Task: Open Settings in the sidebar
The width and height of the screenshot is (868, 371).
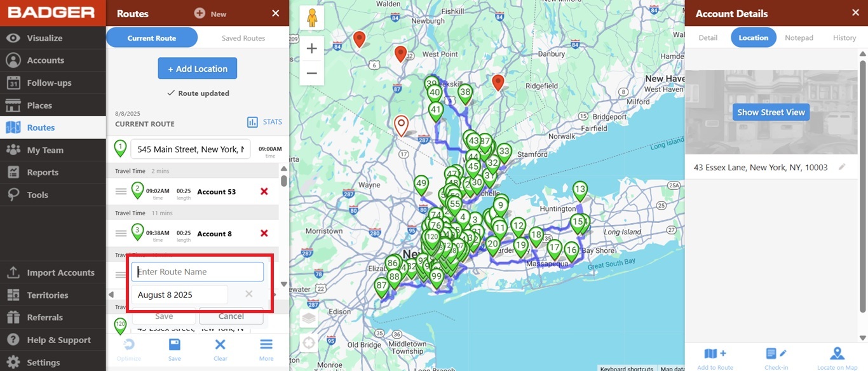Action: [x=53, y=362]
